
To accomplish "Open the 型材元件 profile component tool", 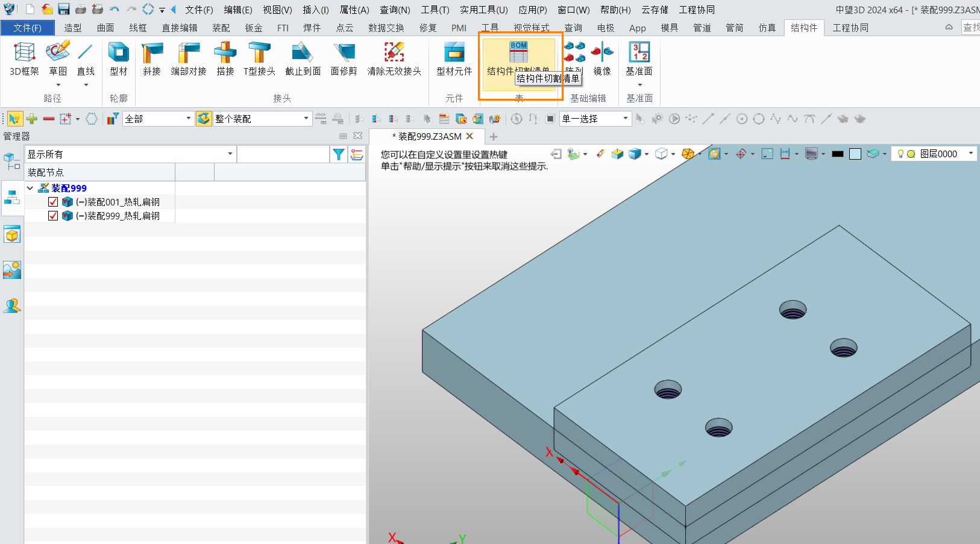I will point(454,58).
